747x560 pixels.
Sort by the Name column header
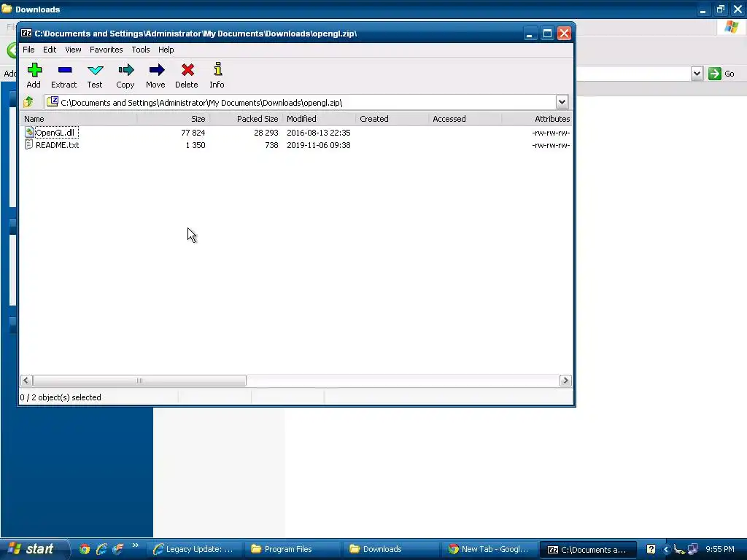tap(79, 119)
